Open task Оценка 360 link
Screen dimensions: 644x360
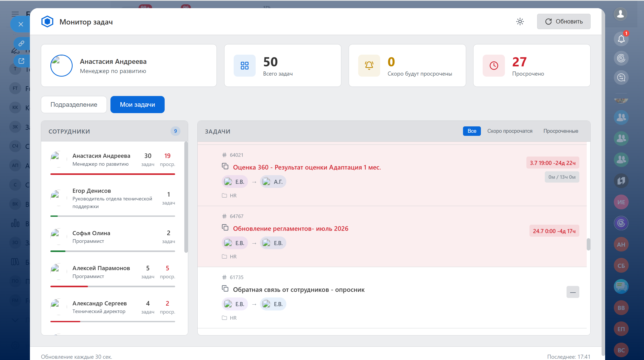click(307, 167)
